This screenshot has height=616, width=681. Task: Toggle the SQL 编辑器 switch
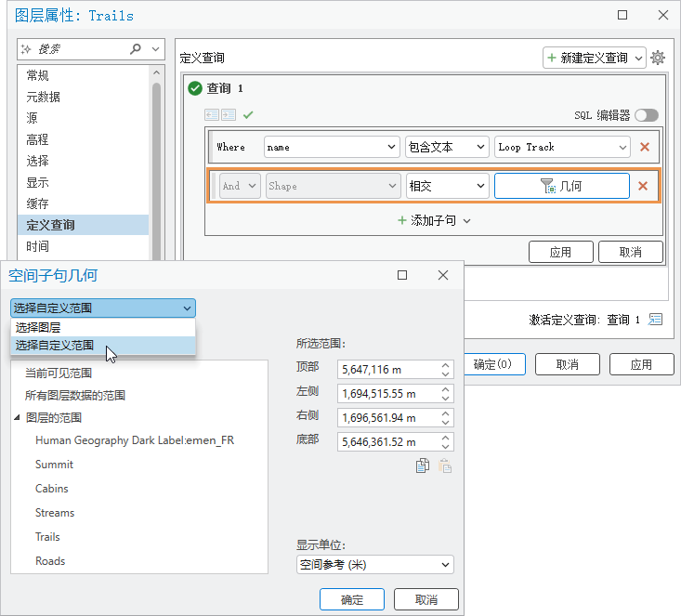[x=647, y=115]
